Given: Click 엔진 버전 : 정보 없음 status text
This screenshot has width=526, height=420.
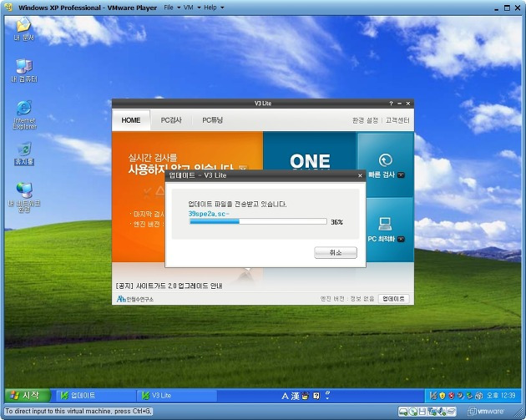Looking at the screenshot, I should coord(346,299).
